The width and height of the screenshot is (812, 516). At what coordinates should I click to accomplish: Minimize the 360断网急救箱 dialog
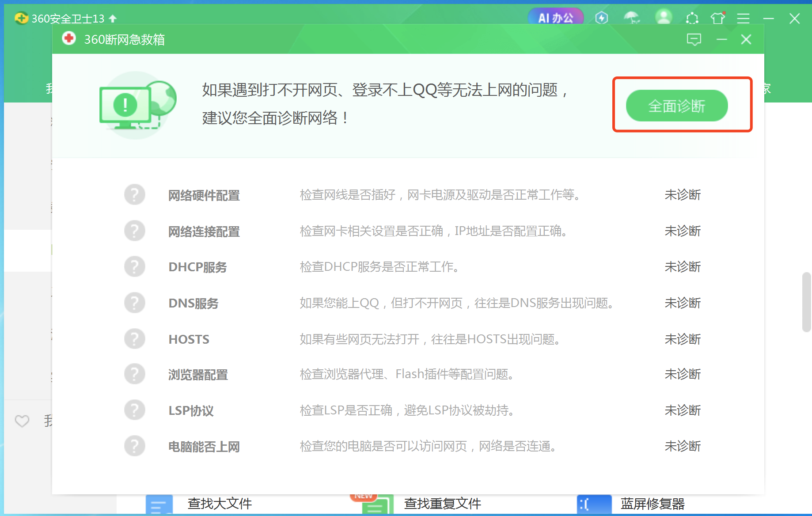point(722,39)
